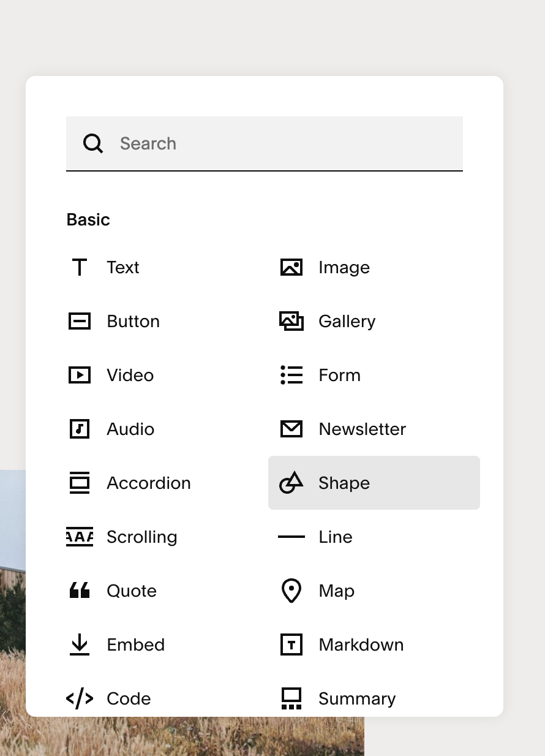Screen dimensions: 545x756
Task: Add an Accordion block
Action: [x=80, y=483]
